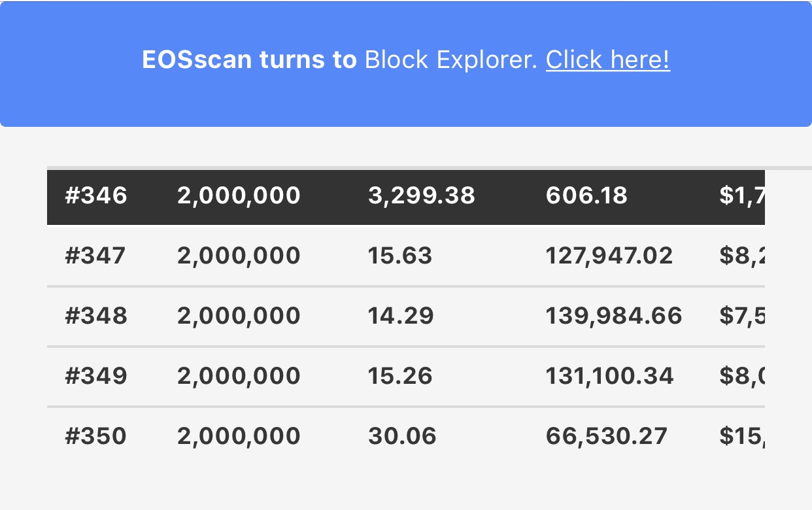Select the 66,530.27 figure
The height and width of the screenshot is (510, 812).
tap(607, 436)
